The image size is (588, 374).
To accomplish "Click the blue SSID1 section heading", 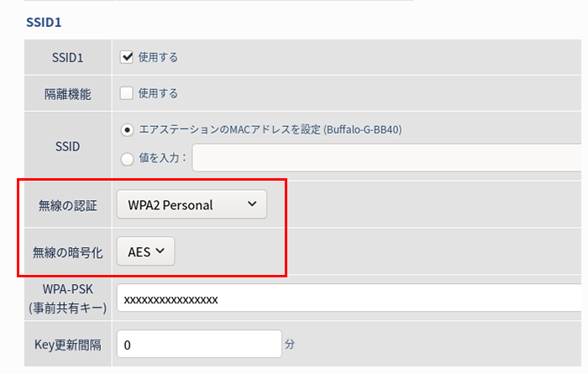I will [44, 23].
